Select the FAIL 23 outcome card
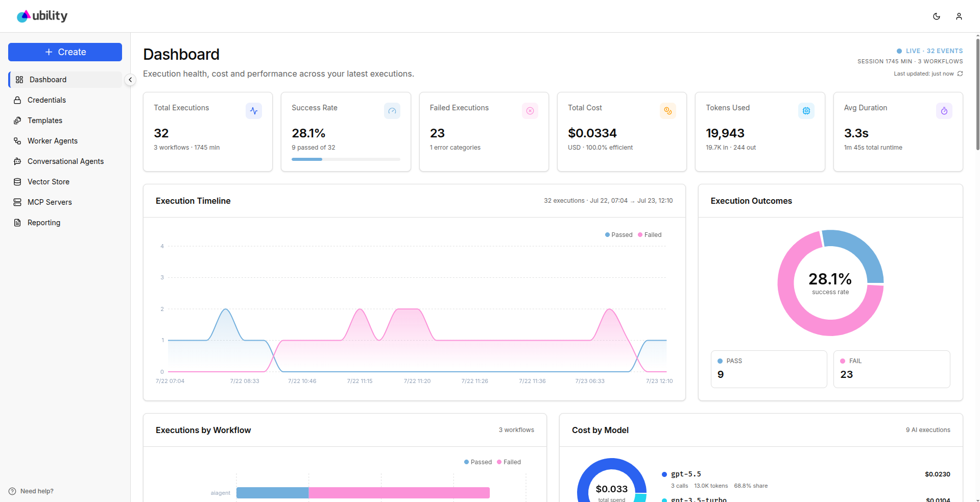This screenshot has width=980, height=502. 892,369
